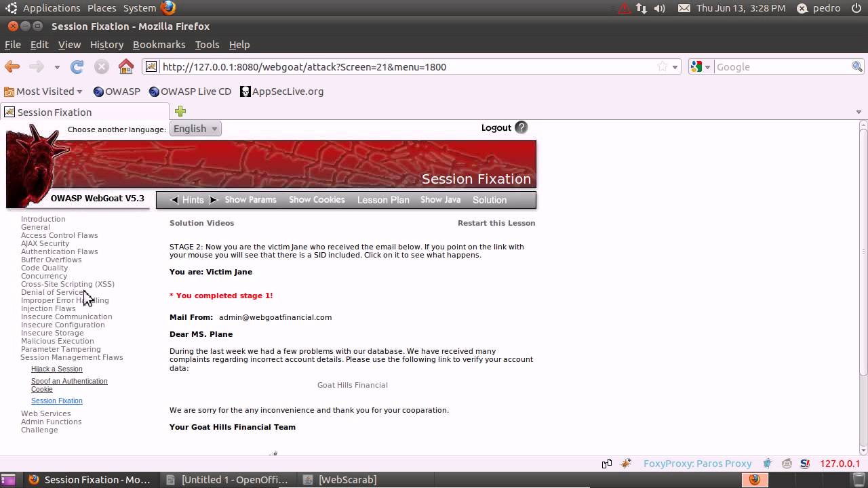868x488 pixels.
Task: Open the volume icon in the system tray
Action: point(660,8)
